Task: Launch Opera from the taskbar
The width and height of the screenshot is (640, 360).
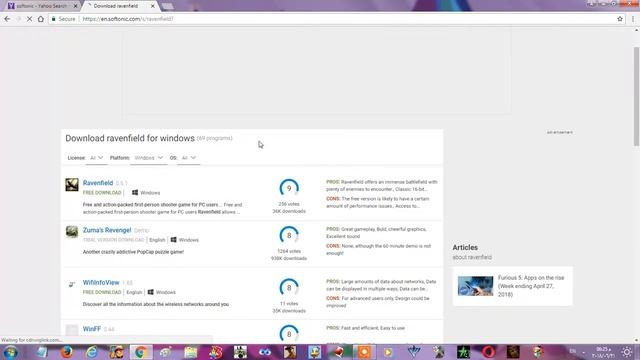Action: [x=488, y=352]
